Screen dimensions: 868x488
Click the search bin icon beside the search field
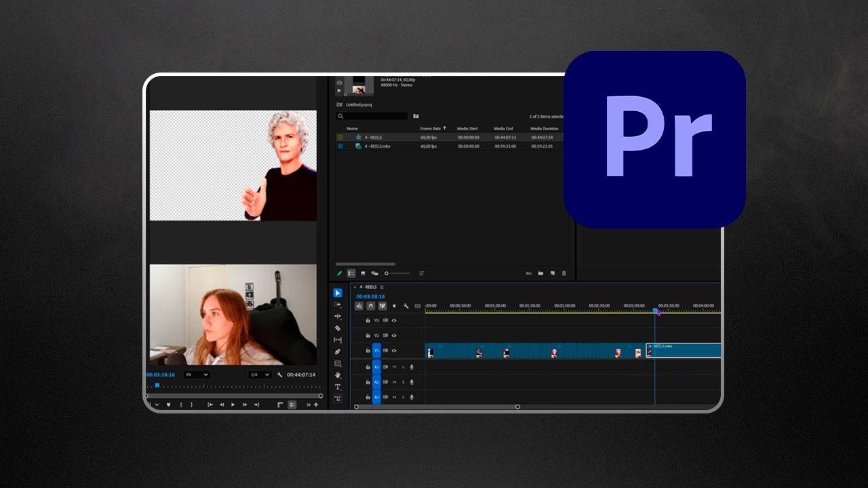[416, 116]
